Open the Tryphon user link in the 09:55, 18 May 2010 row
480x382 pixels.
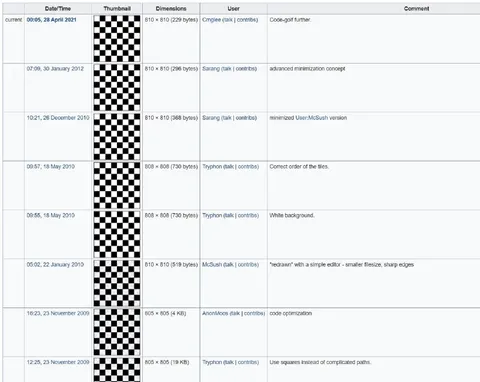pos(212,216)
